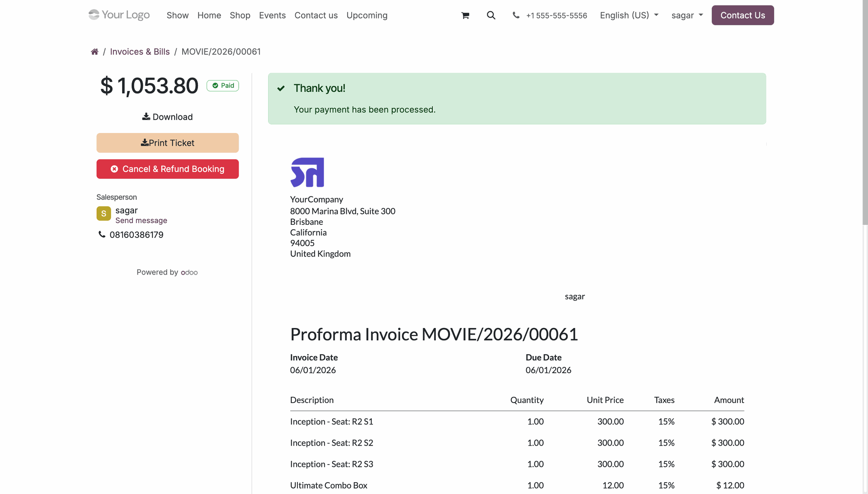Click the Description column header
The width and height of the screenshot is (868, 494).
312,400
